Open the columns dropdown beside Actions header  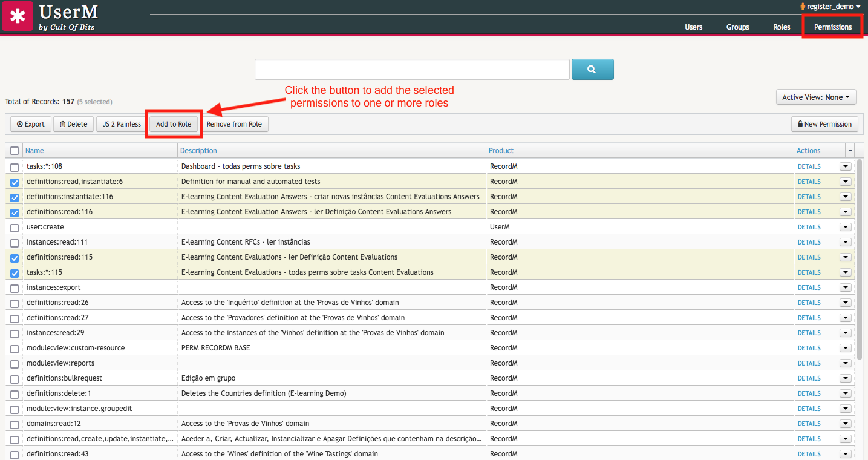(850, 151)
